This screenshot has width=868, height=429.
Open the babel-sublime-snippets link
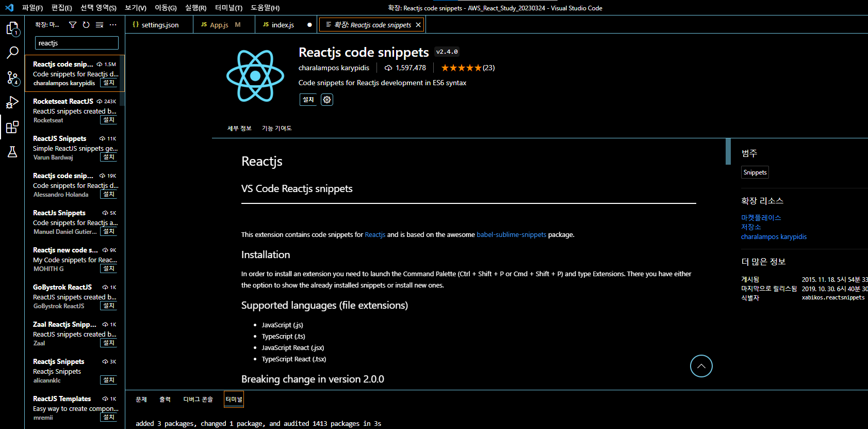click(x=511, y=234)
